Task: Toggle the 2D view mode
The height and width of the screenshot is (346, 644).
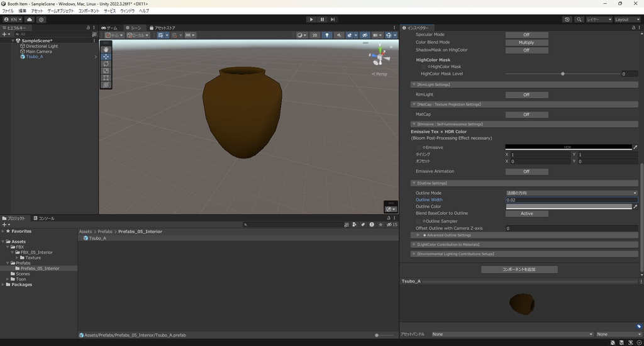Action: pos(315,35)
